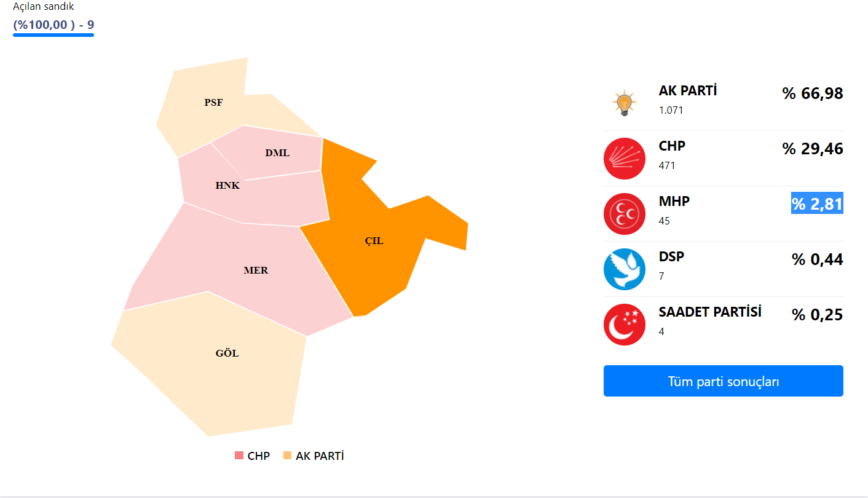Click the CHP red arrows logo

pyautogui.click(x=624, y=159)
